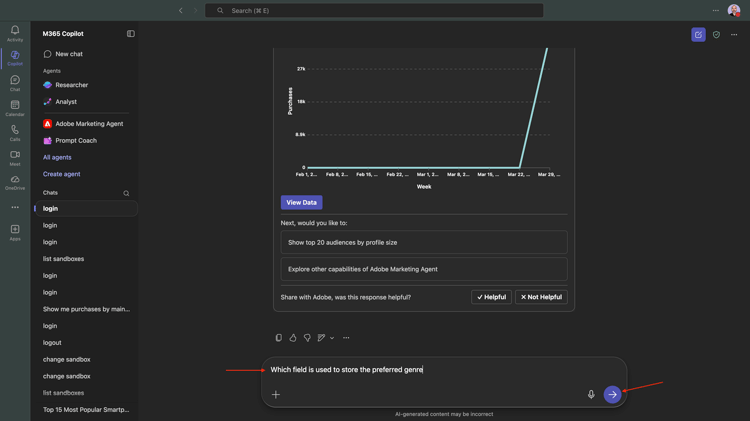Go back with the left arrow

181,11
